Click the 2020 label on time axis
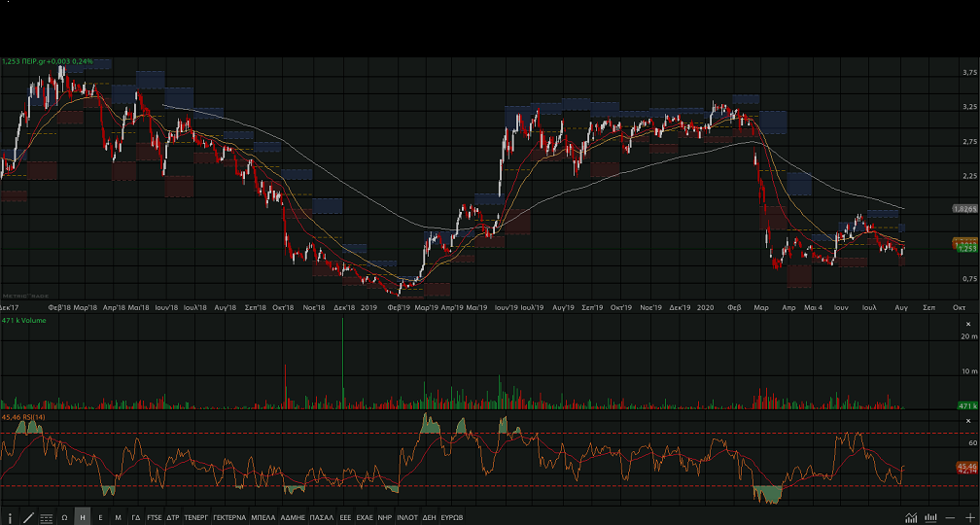This screenshot has height=525, width=980. coord(706,306)
